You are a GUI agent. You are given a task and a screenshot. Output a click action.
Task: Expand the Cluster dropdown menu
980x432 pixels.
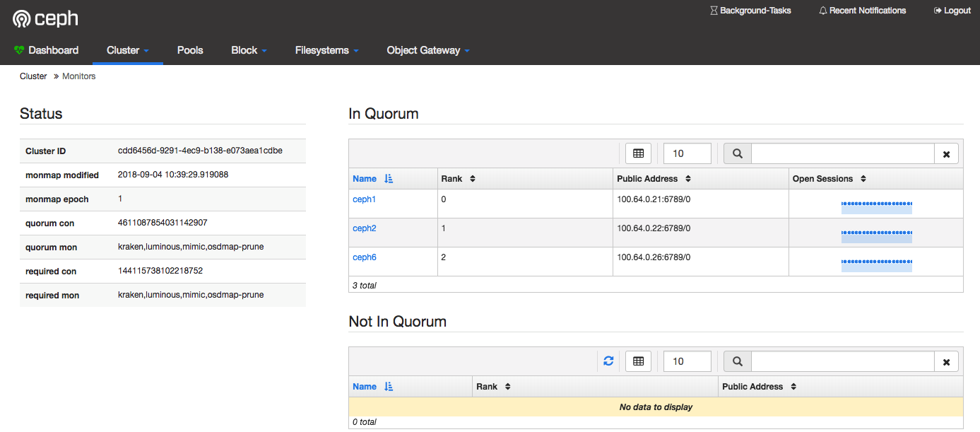tap(127, 50)
